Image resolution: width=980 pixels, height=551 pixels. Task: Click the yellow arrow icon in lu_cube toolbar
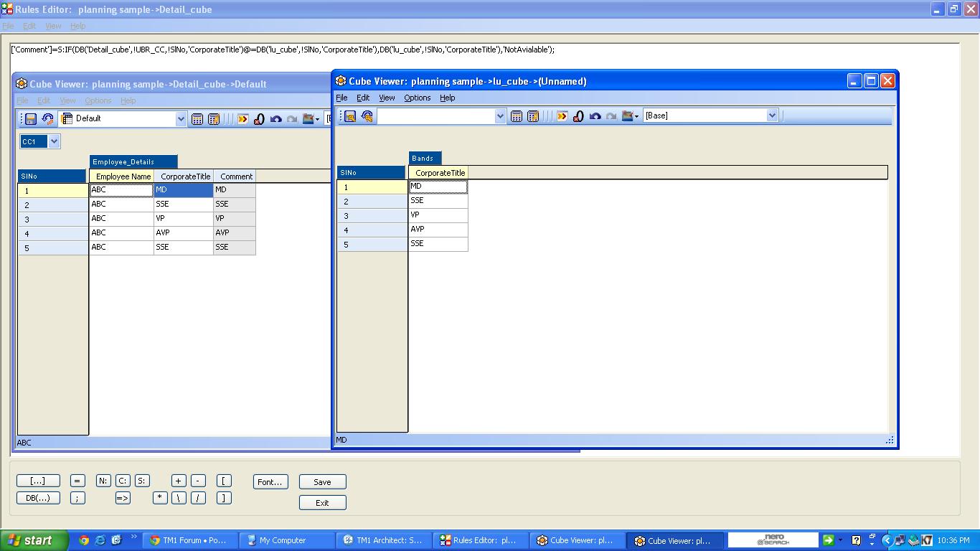[562, 116]
